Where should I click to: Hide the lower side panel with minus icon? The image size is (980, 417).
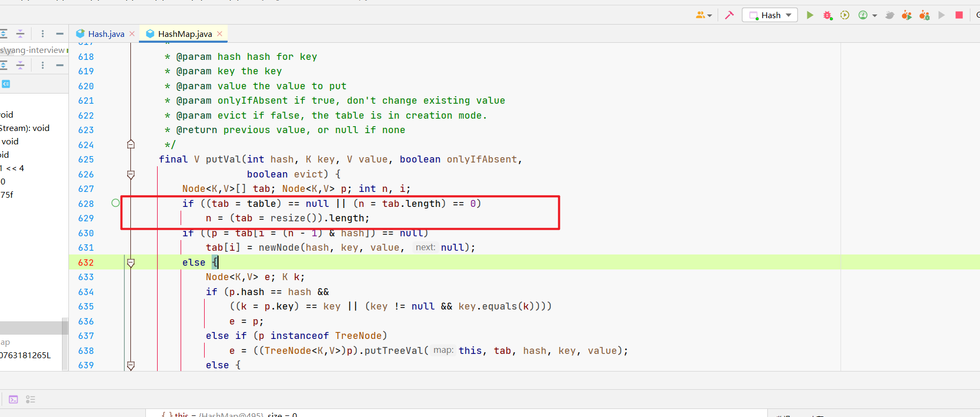pyautogui.click(x=60, y=65)
